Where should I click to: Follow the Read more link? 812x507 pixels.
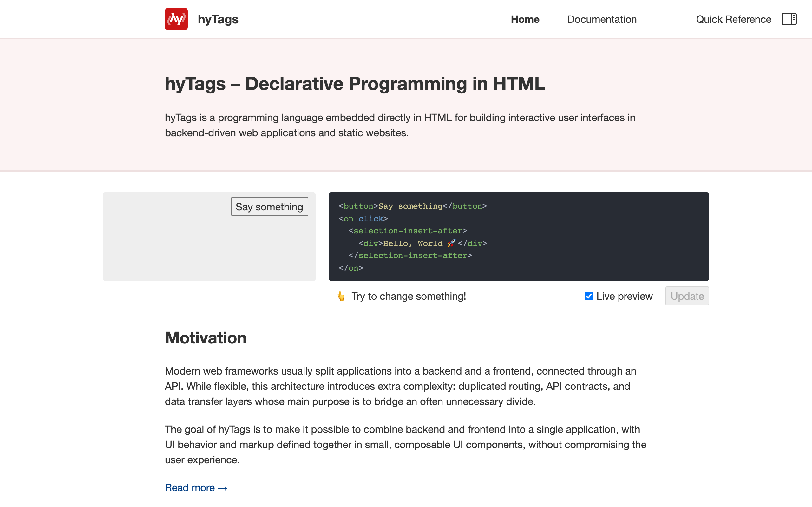[x=196, y=488]
